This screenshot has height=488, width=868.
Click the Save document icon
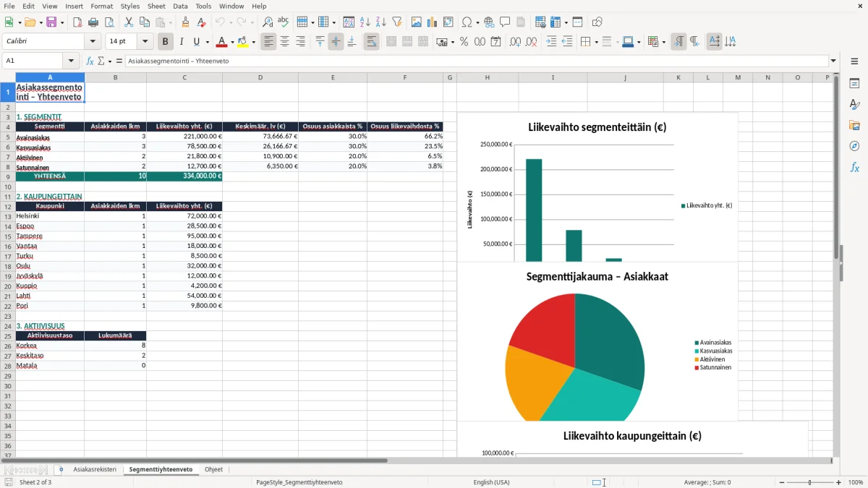pos(51,22)
